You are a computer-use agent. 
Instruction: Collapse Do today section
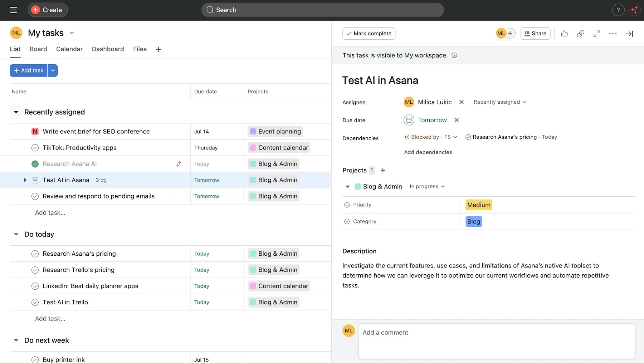coord(16,234)
